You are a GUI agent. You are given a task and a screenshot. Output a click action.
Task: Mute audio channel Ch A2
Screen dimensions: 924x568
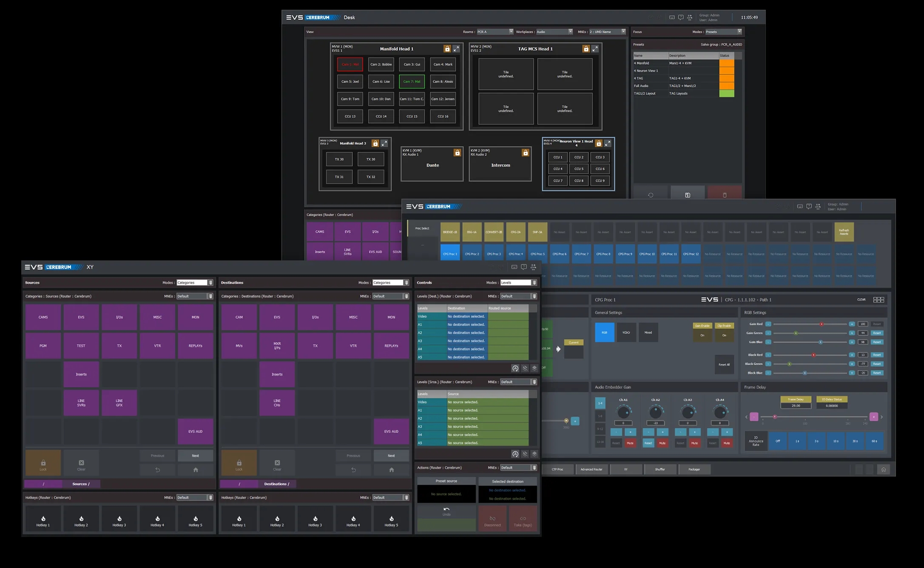click(662, 443)
